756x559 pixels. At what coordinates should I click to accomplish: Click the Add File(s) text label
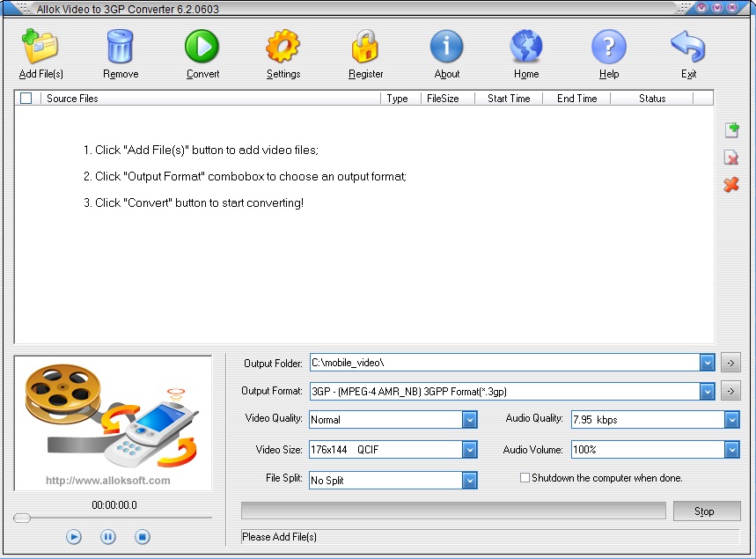(x=41, y=74)
